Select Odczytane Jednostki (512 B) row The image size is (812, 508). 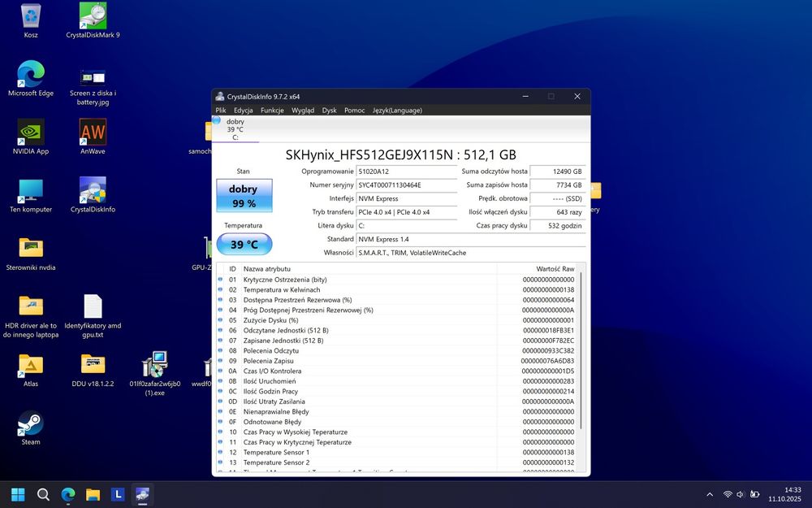pos(396,330)
